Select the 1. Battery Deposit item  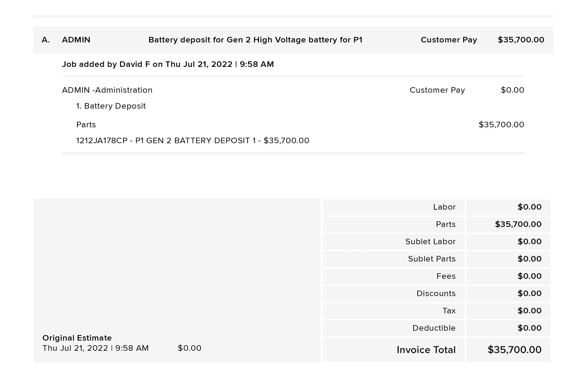point(111,106)
